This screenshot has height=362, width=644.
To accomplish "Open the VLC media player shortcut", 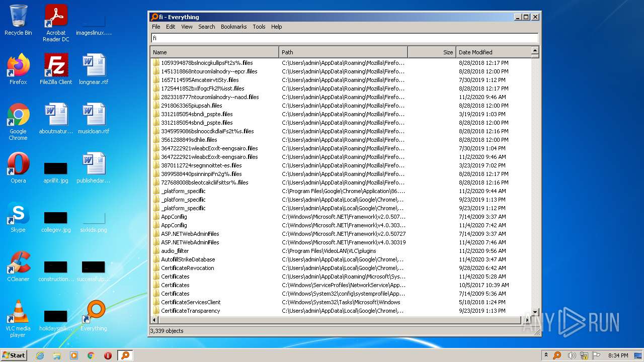I will click(18, 319).
